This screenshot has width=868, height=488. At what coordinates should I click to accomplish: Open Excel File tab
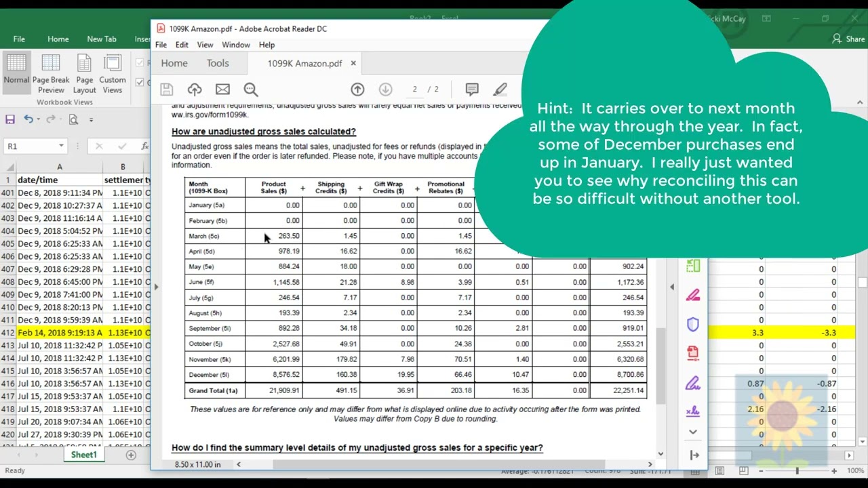19,39
